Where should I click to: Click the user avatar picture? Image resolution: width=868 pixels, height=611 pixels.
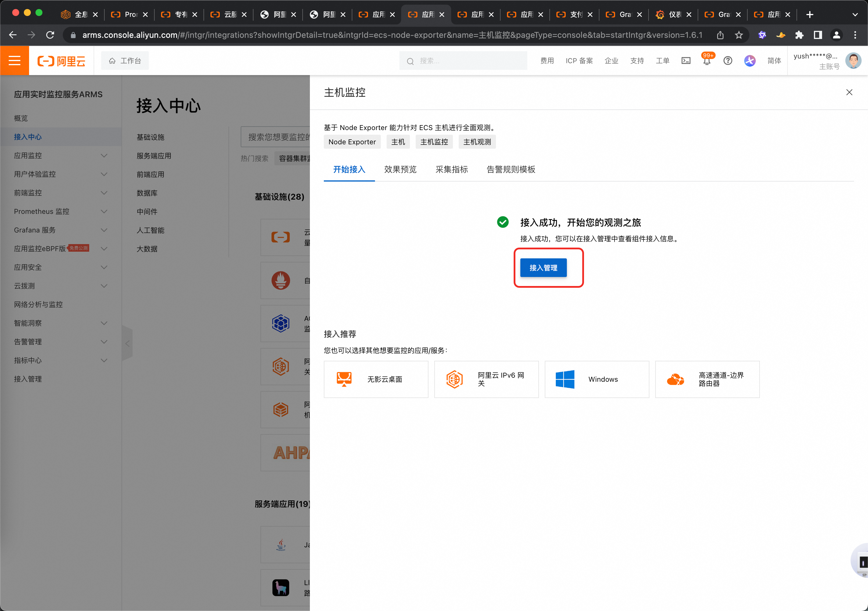(853, 61)
